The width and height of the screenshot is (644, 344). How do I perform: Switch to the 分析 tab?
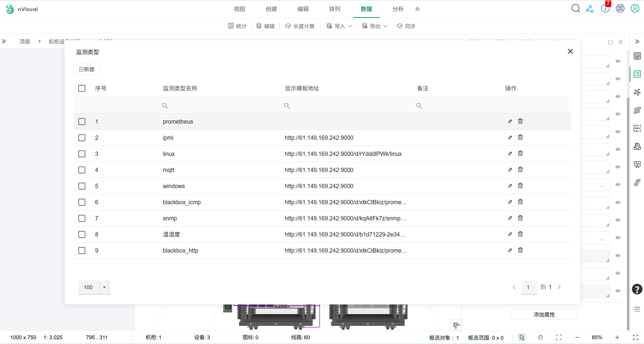click(398, 9)
